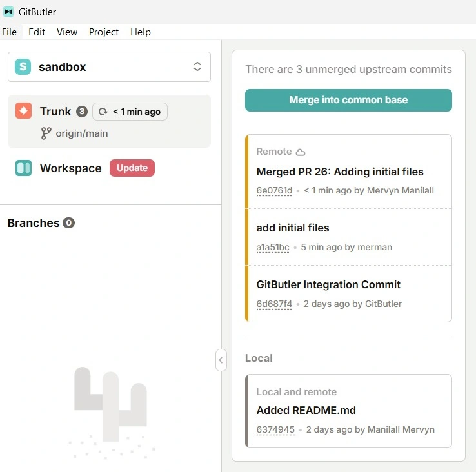This screenshot has width=476, height=472.
Task: Open the File menu
Action: [x=10, y=32]
